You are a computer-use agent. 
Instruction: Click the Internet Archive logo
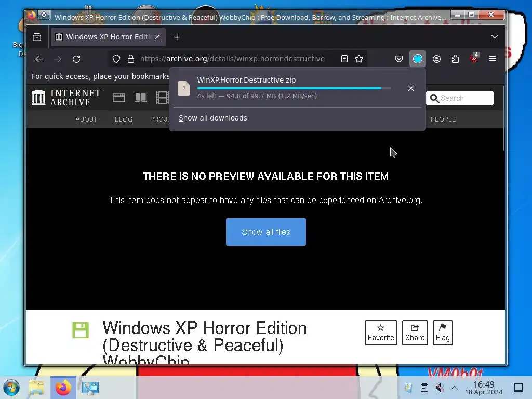[66, 98]
